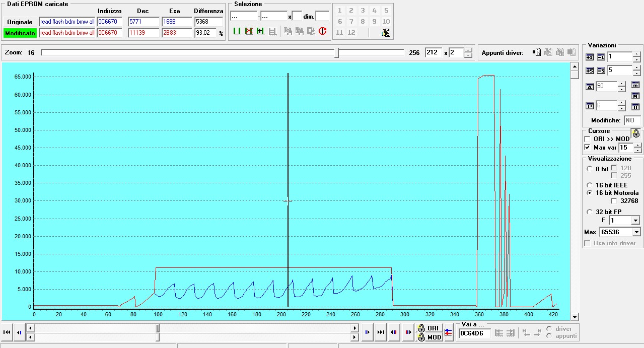This screenshot has height=348, width=644.
Task: Click the notes icon beside number 12
Action: 386,33
